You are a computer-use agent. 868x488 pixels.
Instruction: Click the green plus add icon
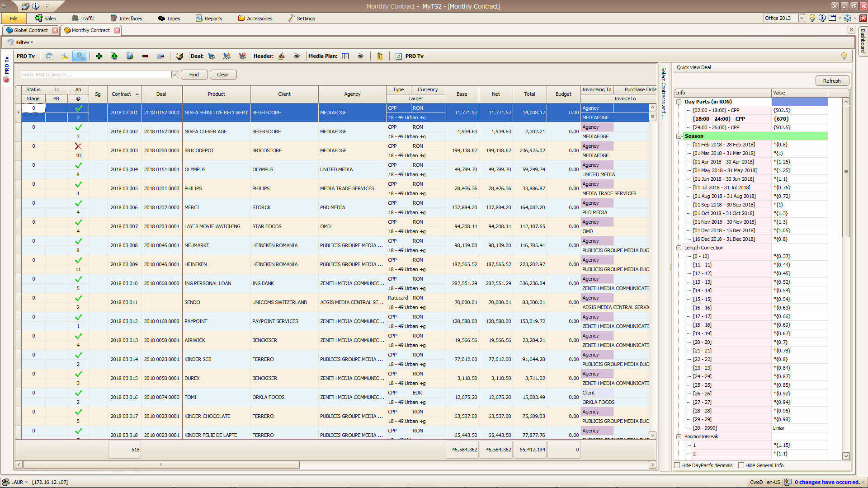pyautogui.click(x=99, y=56)
